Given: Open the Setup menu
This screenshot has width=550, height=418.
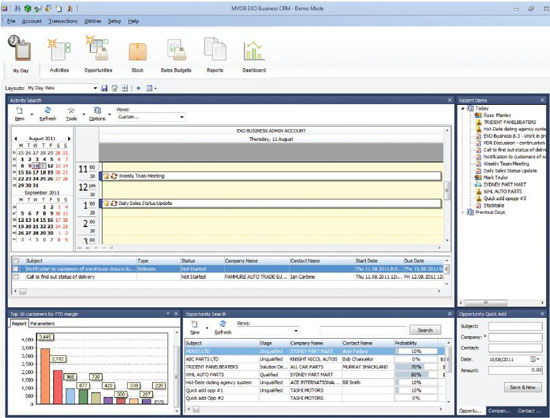Looking at the screenshot, I should coord(114,21).
